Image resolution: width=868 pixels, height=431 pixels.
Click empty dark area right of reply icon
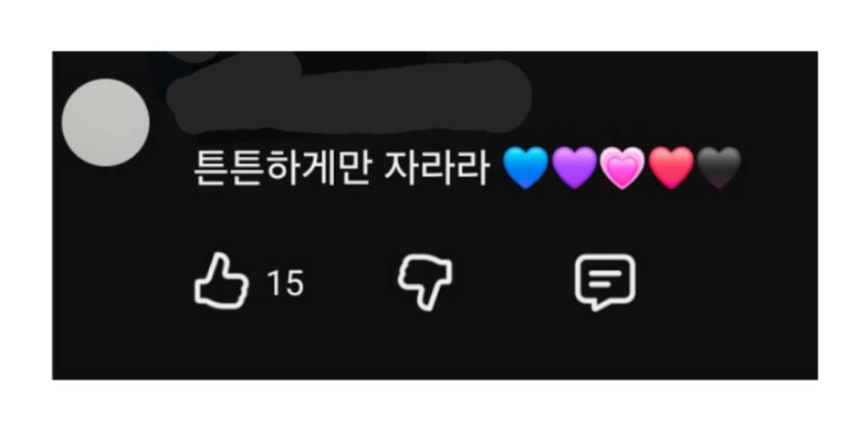[x=725, y=281]
